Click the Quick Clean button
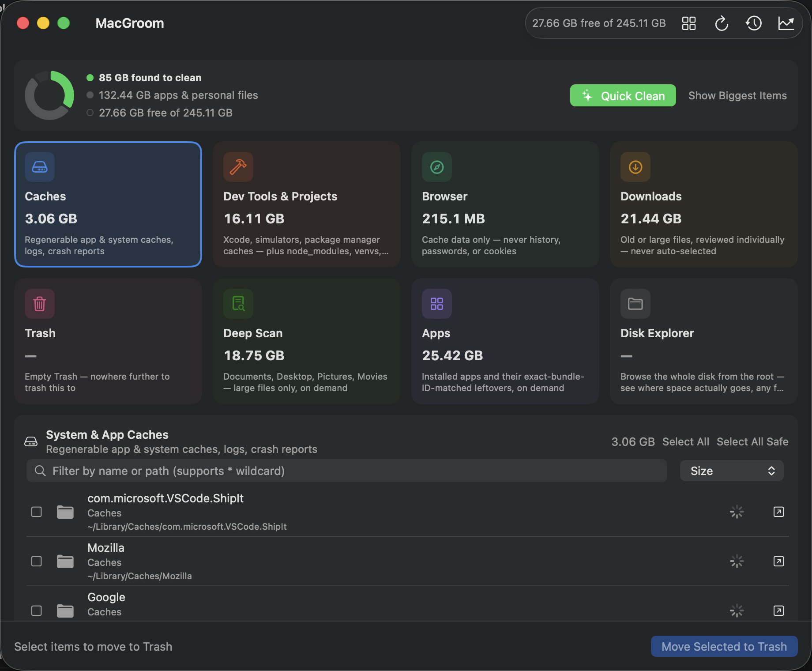This screenshot has height=671, width=812. click(623, 95)
